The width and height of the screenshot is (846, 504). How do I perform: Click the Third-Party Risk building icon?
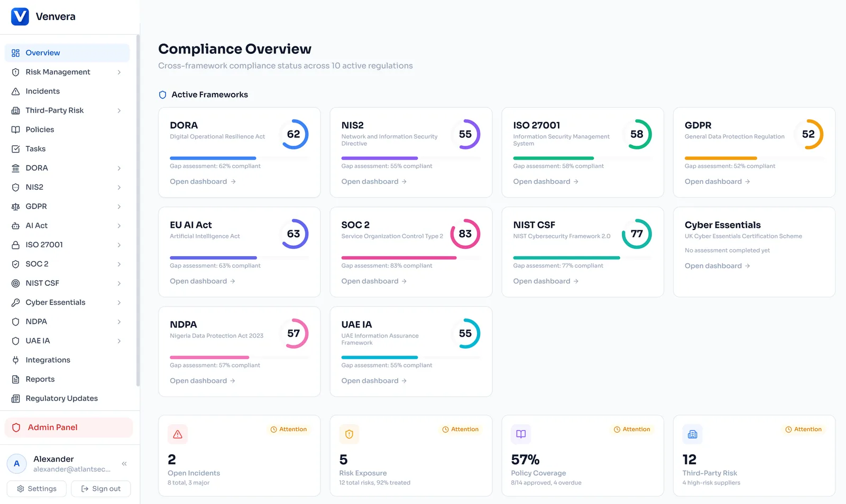(16, 110)
